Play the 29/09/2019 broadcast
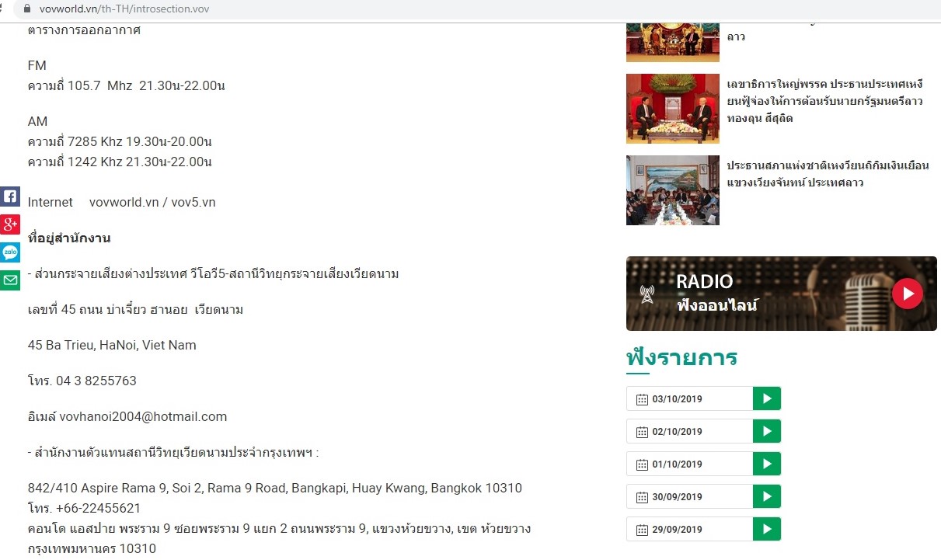 pyautogui.click(x=766, y=529)
